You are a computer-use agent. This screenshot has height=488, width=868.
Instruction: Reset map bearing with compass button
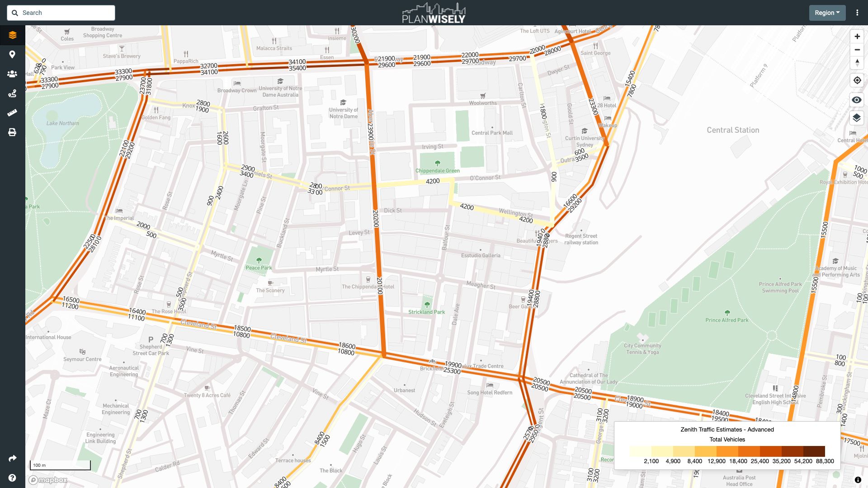tap(857, 63)
